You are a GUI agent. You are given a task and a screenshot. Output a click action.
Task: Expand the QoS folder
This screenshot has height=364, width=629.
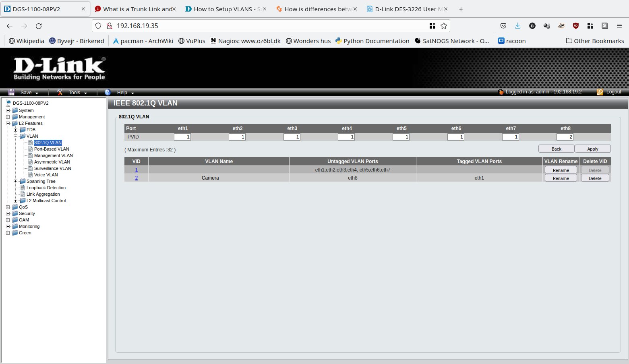pos(8,207)
